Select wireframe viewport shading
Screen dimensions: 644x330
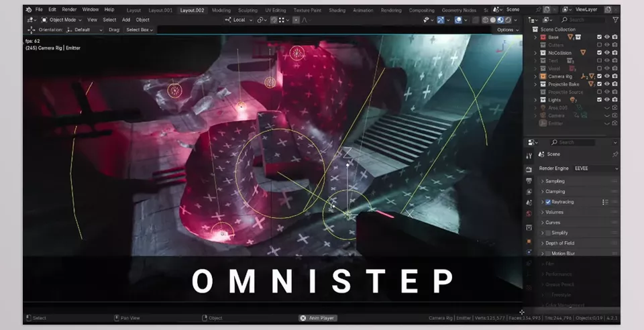pyautogui.click(x=486, y=19)
